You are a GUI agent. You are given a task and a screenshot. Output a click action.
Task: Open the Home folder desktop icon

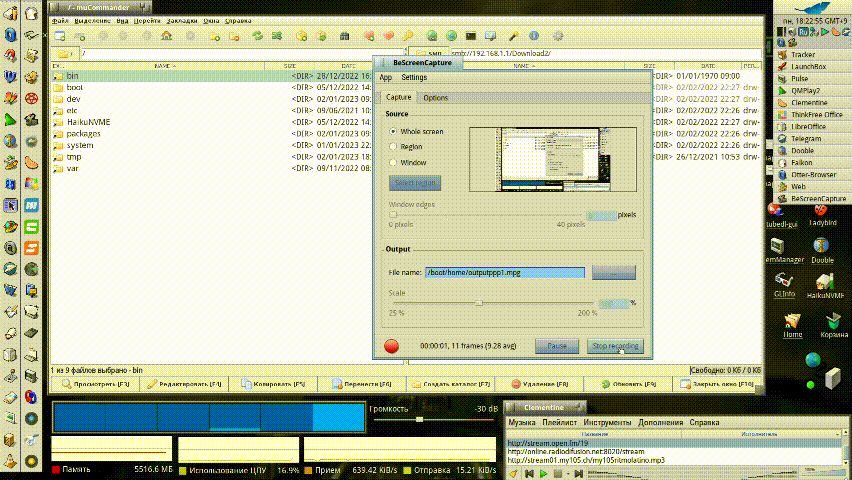click(792, 323)
